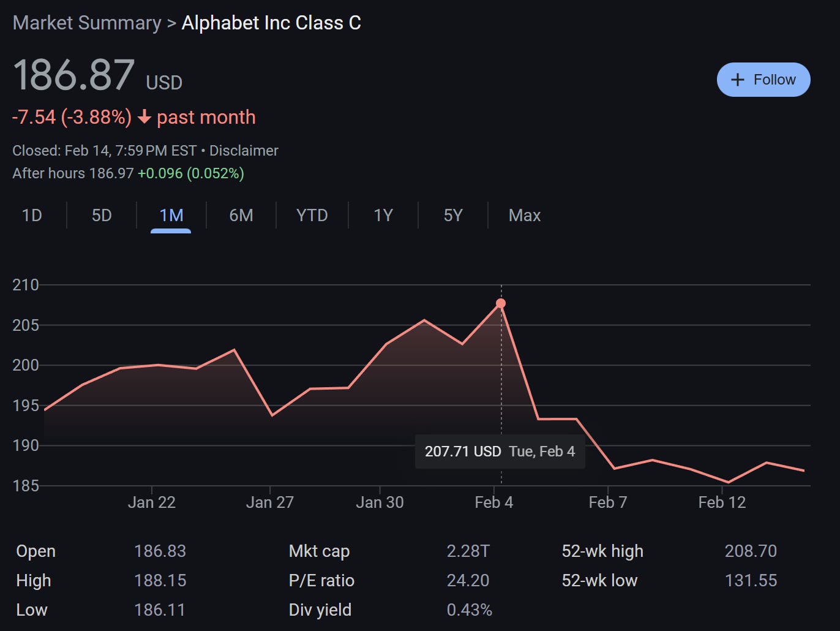Click the P/E ratio value 24.20

click(468, 581)
